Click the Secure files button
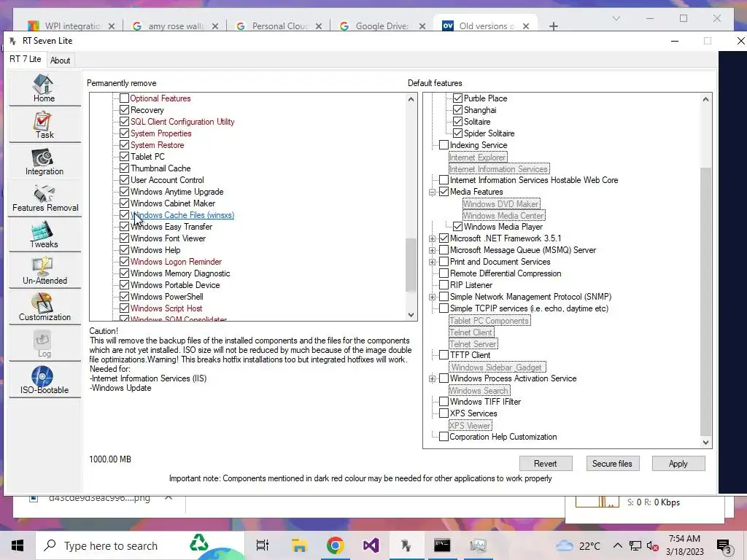Screen dimensions: 747x560 (x=612, y=463)
